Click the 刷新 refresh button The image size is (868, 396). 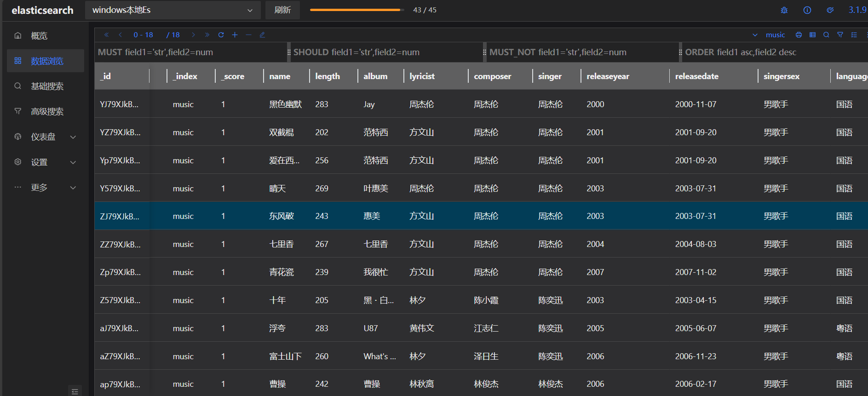point(282,10)
